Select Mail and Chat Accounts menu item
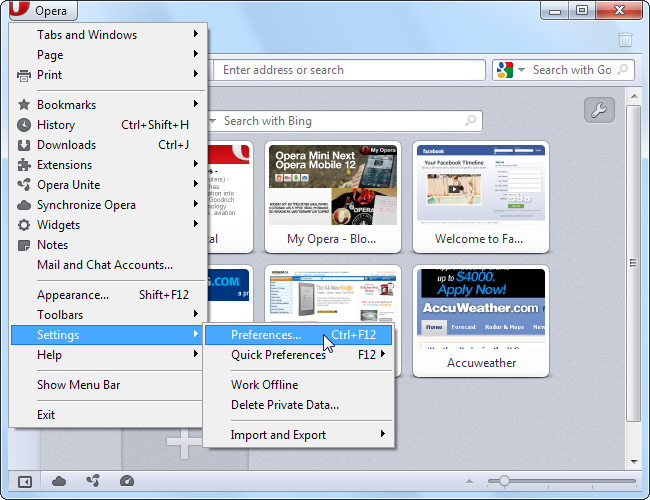The height and width of the screenshot is (500, 650). [109, 265]
